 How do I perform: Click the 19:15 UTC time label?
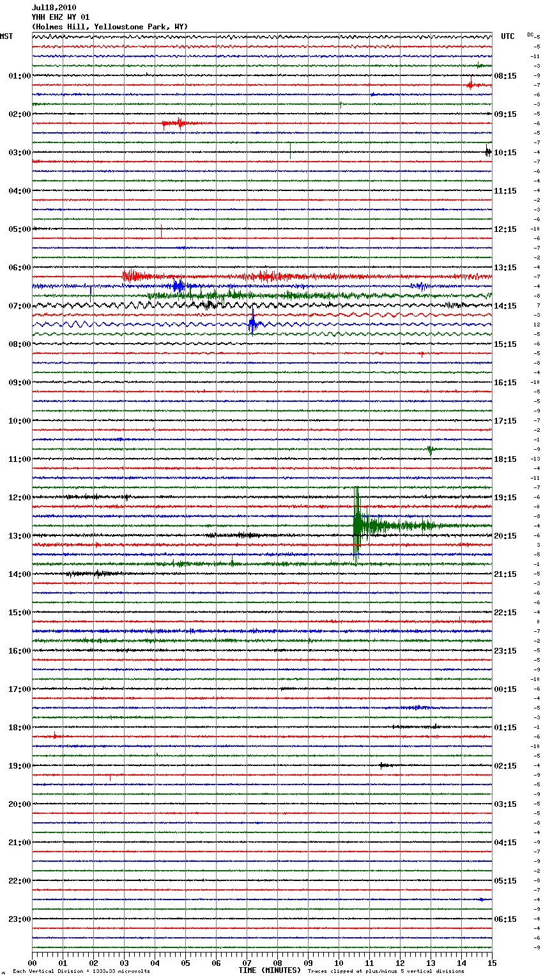tap(505, 498)
